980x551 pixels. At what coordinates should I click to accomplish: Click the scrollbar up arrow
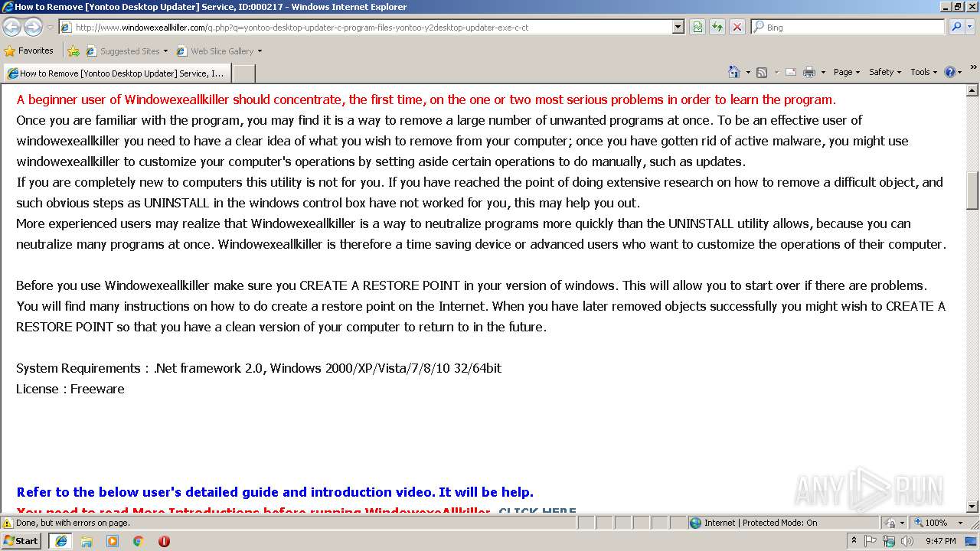point(972,91)
